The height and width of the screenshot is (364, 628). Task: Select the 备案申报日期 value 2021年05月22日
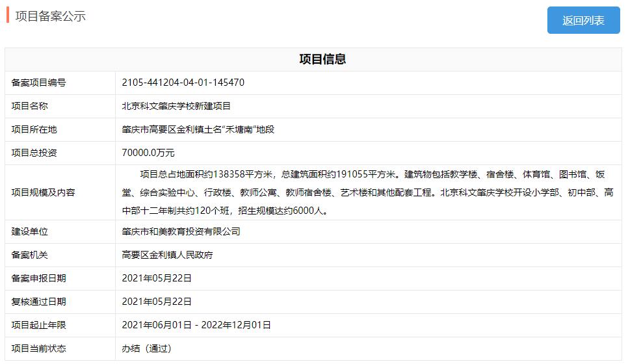[x=157, y=278]
